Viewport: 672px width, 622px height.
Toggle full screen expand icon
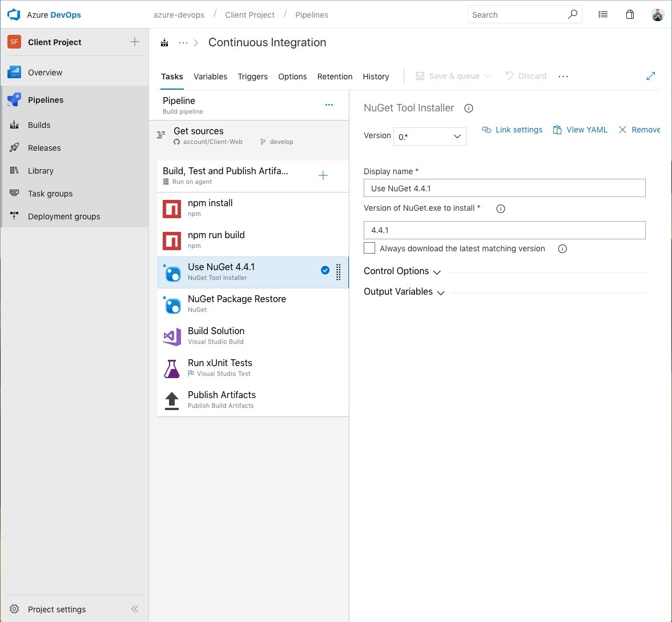pos(650,76)
